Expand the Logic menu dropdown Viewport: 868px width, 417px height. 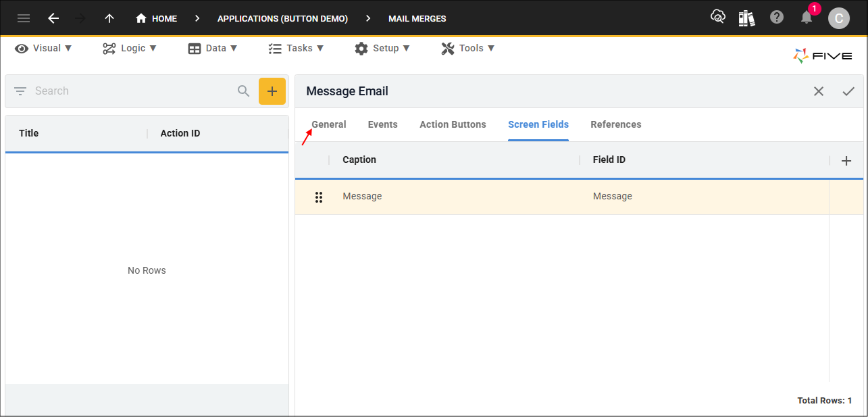[x=130, y=48]
